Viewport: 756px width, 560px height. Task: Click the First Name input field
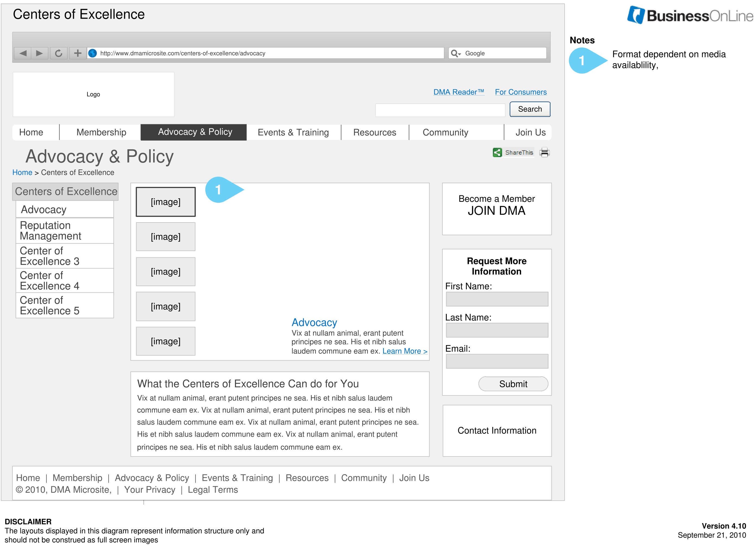[497, 299]
